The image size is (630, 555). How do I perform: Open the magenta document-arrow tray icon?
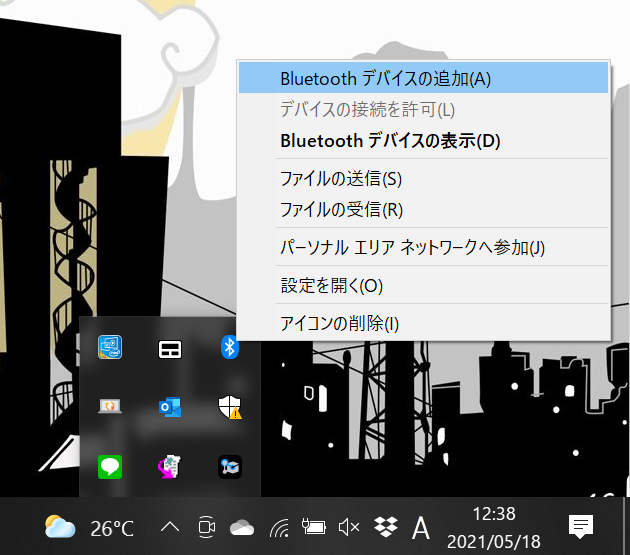[170, 467]
